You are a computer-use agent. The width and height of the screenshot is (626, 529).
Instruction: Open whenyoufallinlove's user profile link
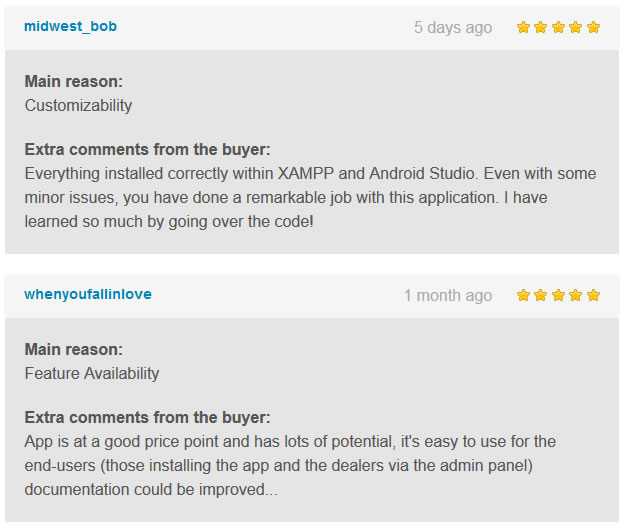pos(88,294)
